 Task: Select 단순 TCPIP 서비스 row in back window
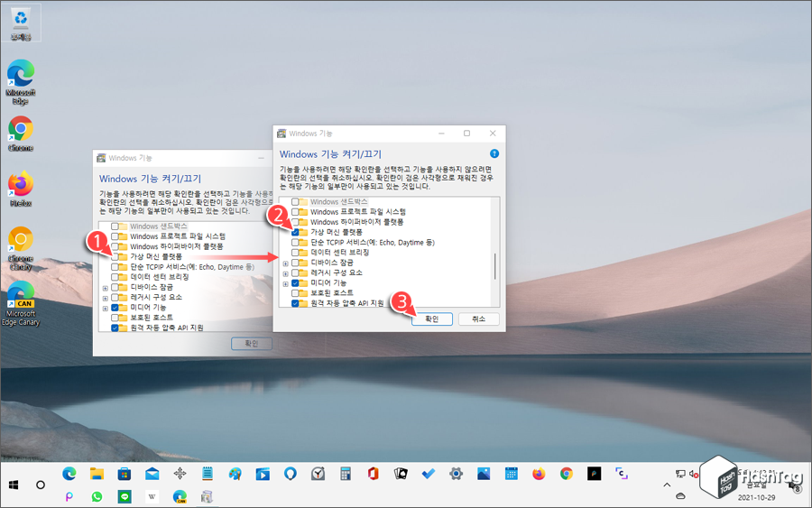click(192, 267)
